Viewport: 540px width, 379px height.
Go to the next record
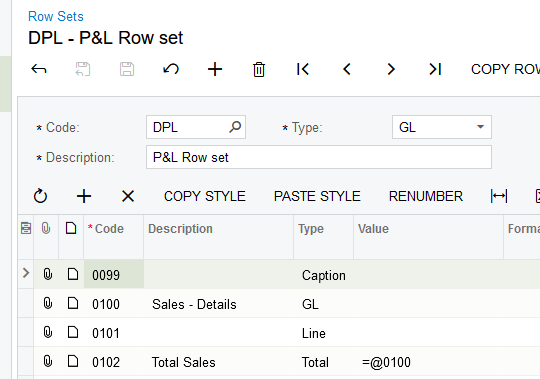(391, 69)
